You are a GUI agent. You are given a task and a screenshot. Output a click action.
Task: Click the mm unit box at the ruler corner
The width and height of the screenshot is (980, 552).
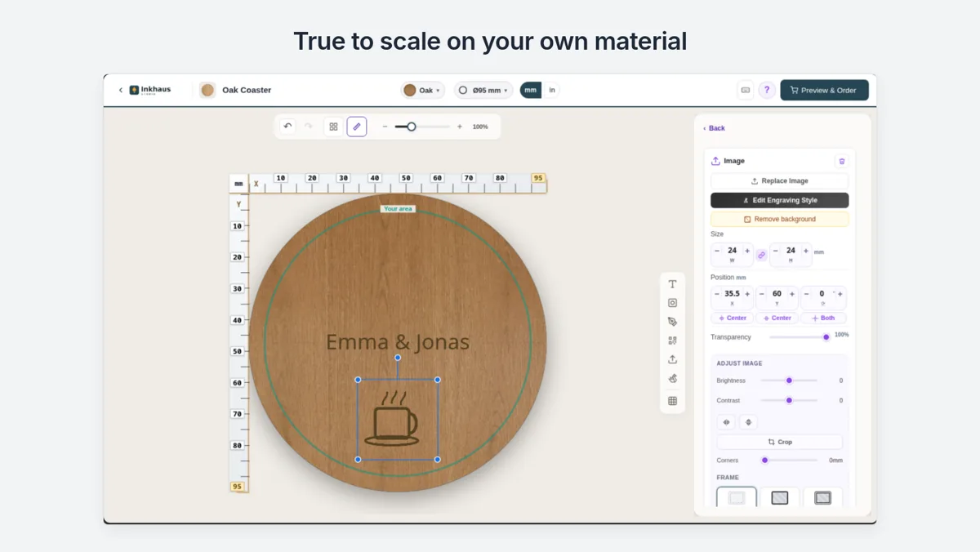[238, 184]
